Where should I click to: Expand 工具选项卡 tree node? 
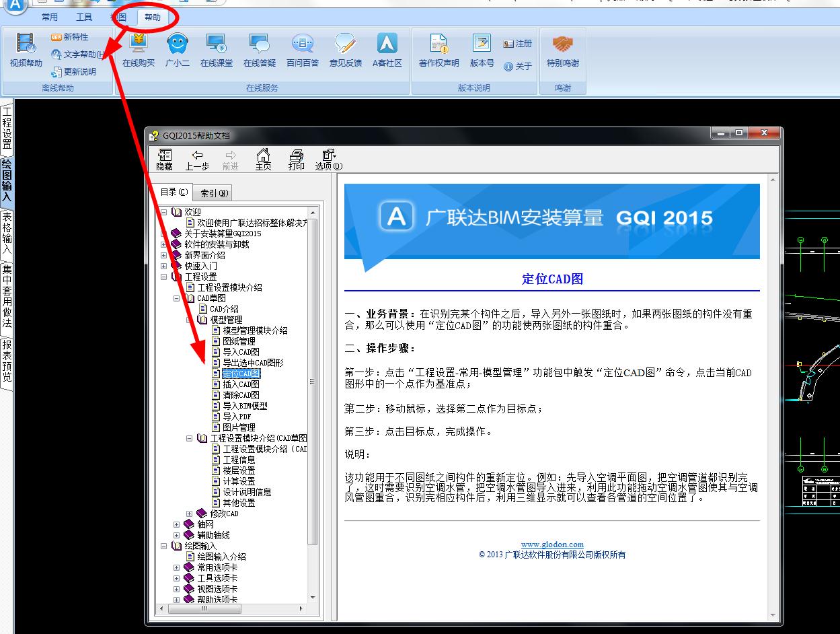click(x=176, y=578)
